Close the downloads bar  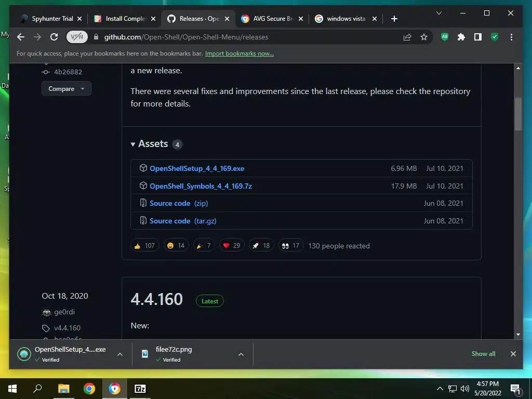[513, 353]
